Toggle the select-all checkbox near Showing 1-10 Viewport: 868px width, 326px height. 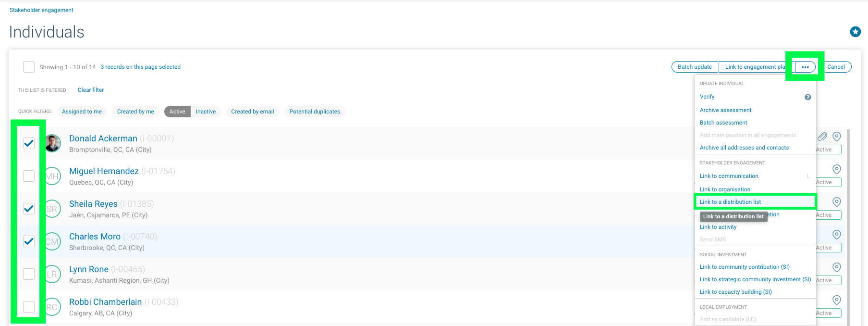pos(29,67)
